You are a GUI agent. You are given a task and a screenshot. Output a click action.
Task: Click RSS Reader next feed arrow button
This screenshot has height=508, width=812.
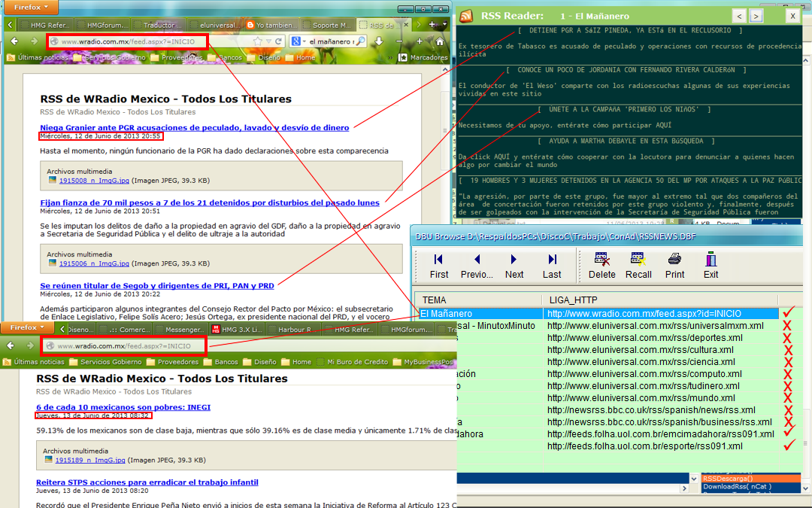(x=756, y=16)
